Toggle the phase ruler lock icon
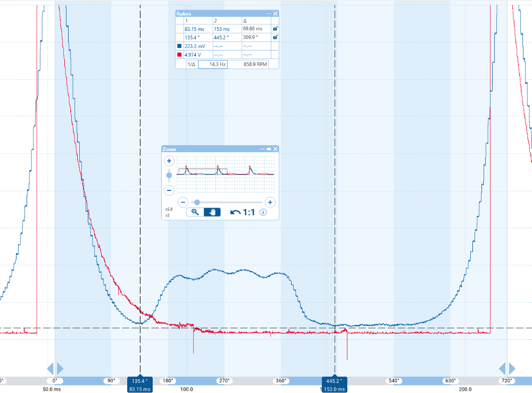The width and height of the screenshot is (532, 393). coord(275,37)
